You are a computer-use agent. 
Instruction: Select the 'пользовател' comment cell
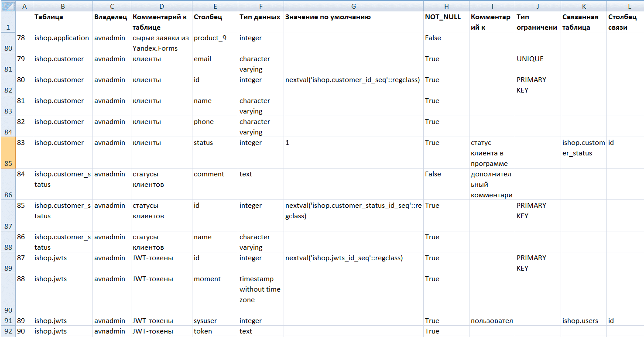click(492, 320)
